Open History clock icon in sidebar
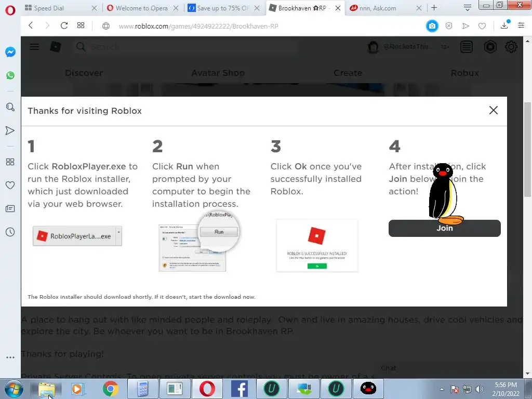This screenshot has width=532, height=399. [x=10, y=232]
